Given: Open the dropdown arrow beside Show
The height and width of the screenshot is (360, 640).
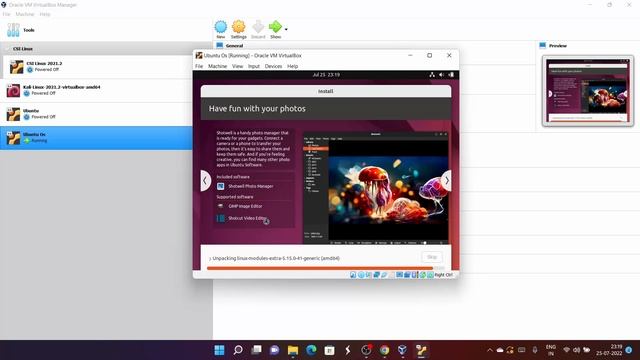Looking at the screenshot, I should point(286,29).
